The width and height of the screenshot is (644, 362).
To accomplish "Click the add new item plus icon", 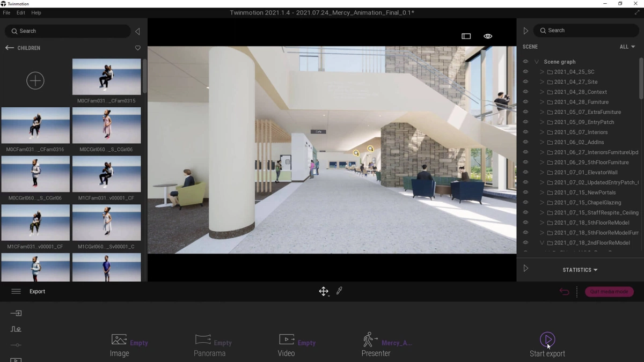I will click(x=35, y=80).
